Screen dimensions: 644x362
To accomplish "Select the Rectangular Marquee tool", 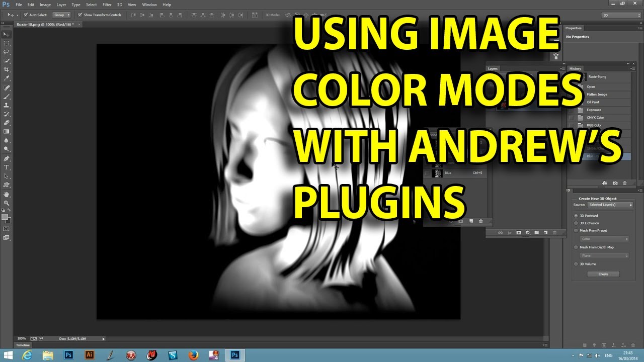I will (x=7, y=43).
